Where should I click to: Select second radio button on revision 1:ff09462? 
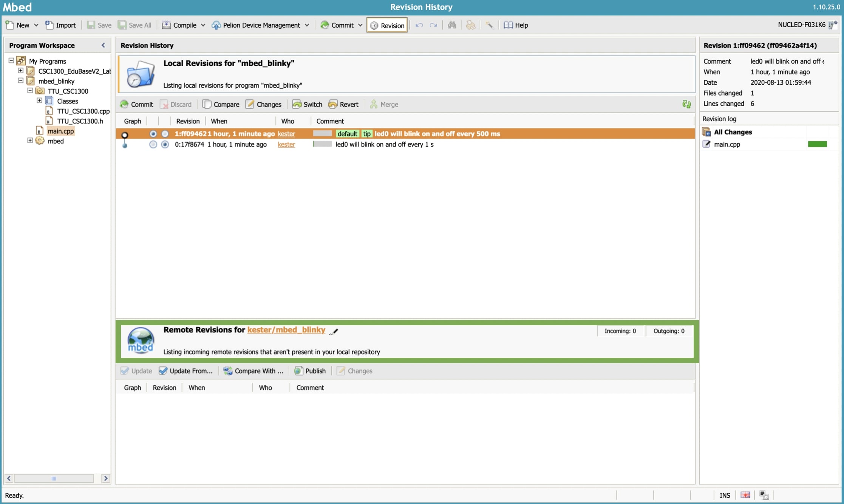point(165,134)
